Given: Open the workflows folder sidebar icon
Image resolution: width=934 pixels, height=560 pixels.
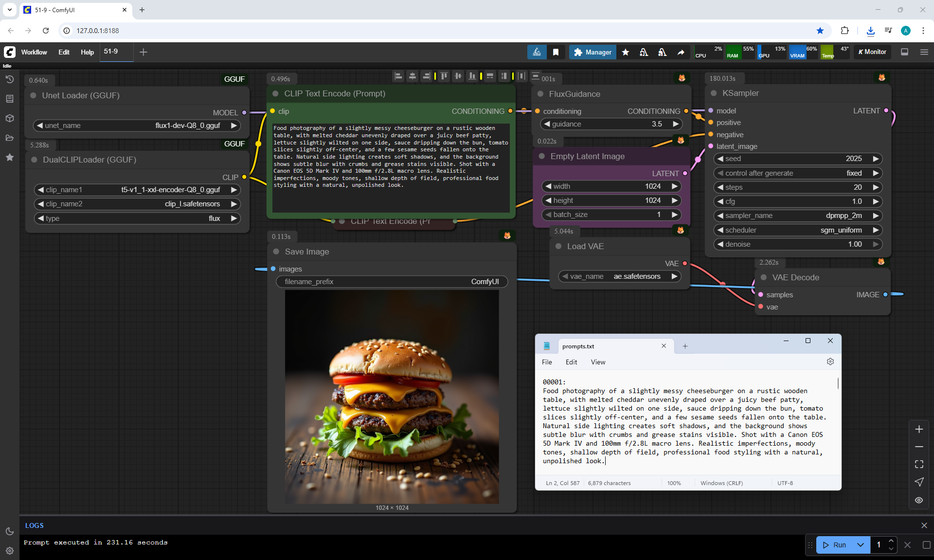Looking at the screenshot, I should click(x=9, y=138).
